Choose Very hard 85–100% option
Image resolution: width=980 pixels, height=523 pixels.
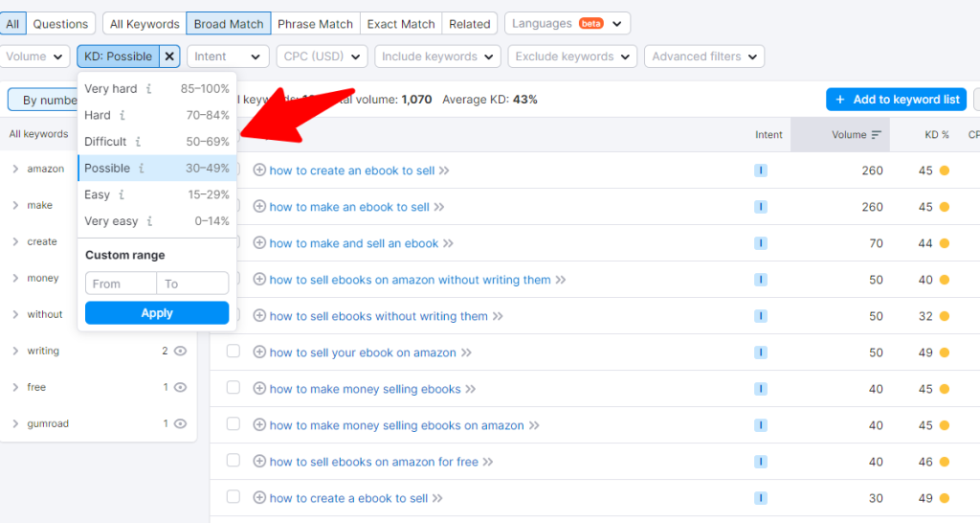[157, 89]
